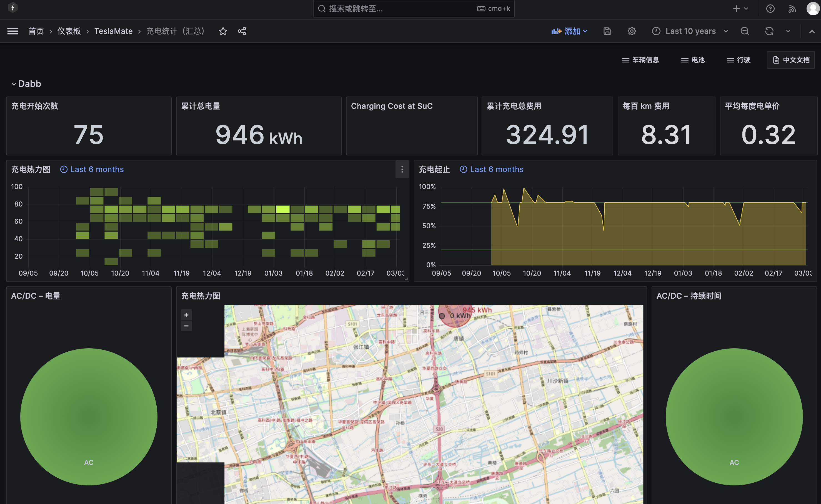Open the 电池 dashboard menu
This screenshot has height=504, width=821.
[x=693, y=60]
